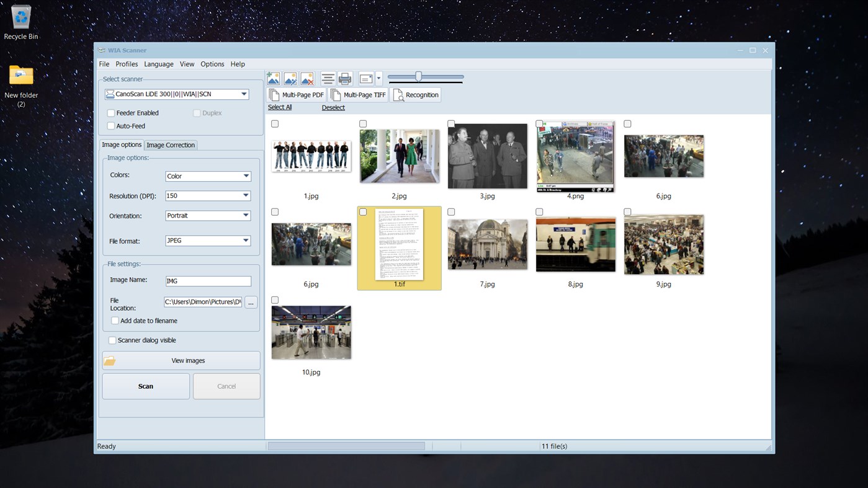The height and width of the screenshot is (488, 868).
Task: Open text Recognition on scanned document
Action: tap(416, 94)
